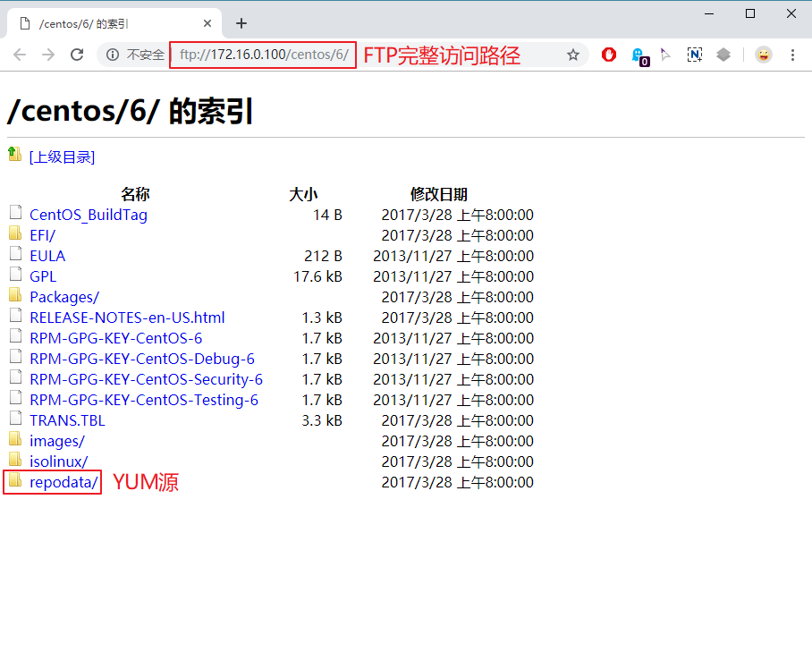Click the 不安全 security label

coord(146,55)
